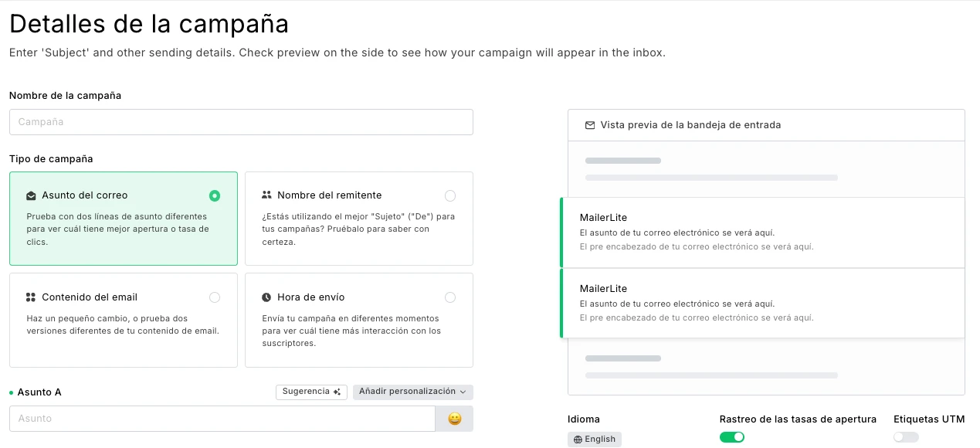Click the Asunto A subject input field

222,419
